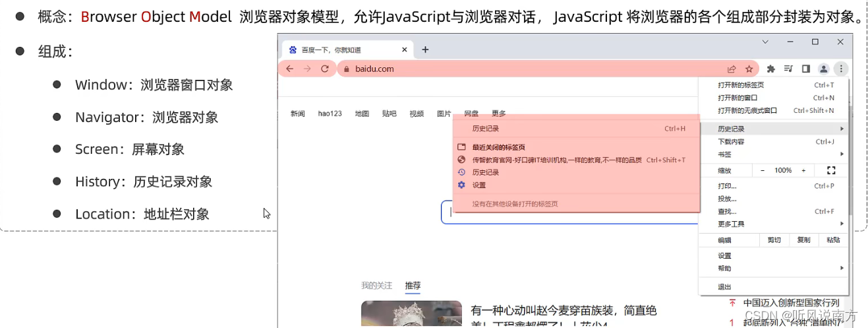Viewport: 868px width, 328px height.
Task: Click the browser forward arrow
Action: click(x=306, y=69)
